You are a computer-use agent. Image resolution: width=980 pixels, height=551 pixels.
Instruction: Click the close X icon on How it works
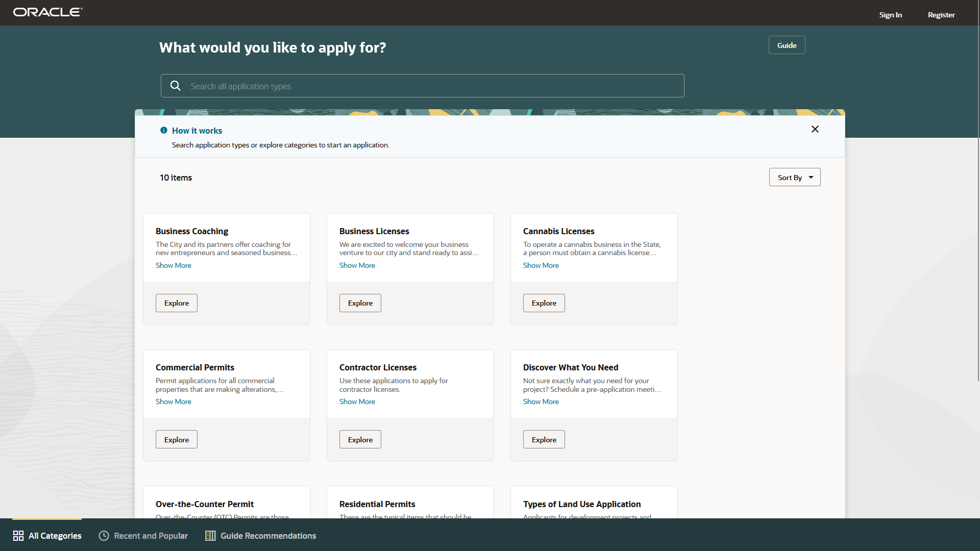(x=815, y=129)
